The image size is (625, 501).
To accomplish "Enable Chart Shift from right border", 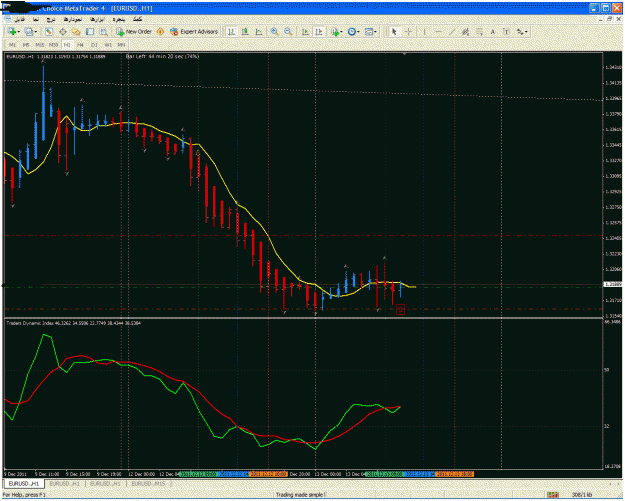I will pyautogui.click(x=319, y=32).
